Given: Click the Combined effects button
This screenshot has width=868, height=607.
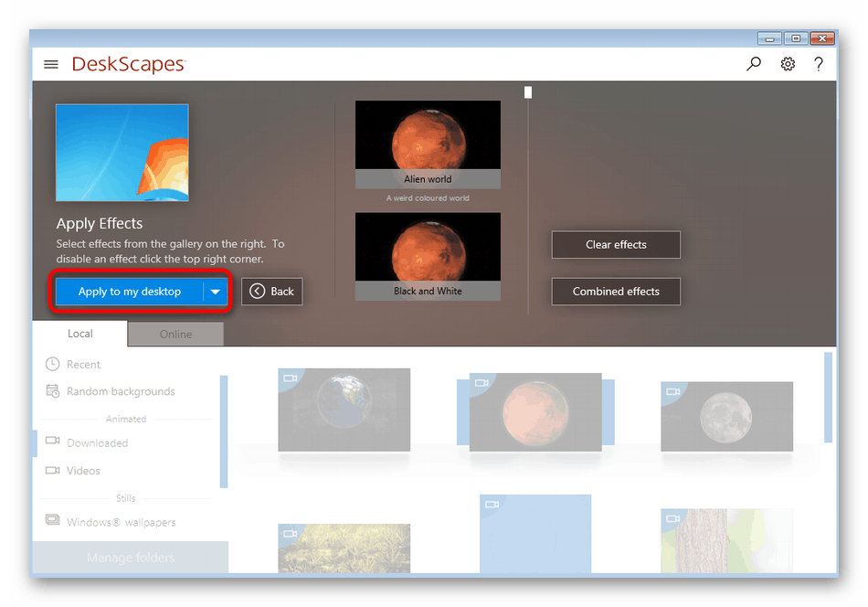Looking at the screenshot, I should pos(615,292).
